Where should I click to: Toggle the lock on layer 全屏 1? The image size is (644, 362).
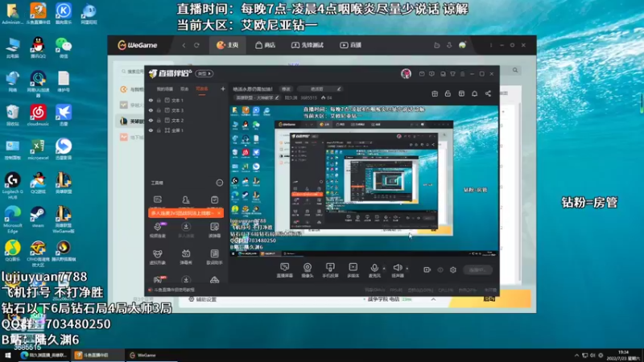click(x=159, y=130)
